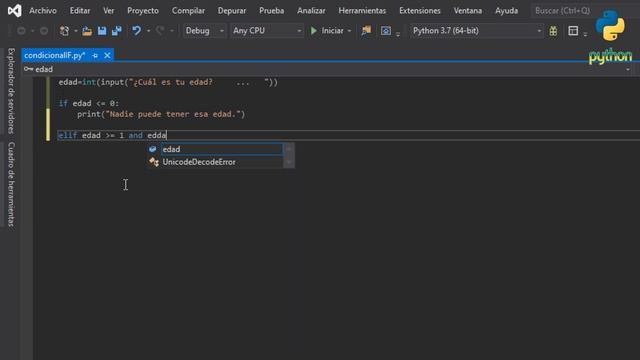
Task: Click the screenshot camera toolbar icon
Action: pos(386,31)
